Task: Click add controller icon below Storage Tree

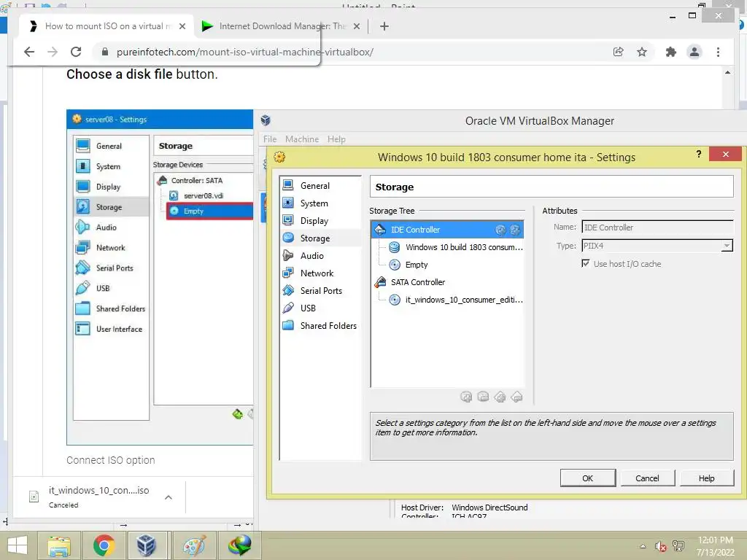Action: (466, 397)
